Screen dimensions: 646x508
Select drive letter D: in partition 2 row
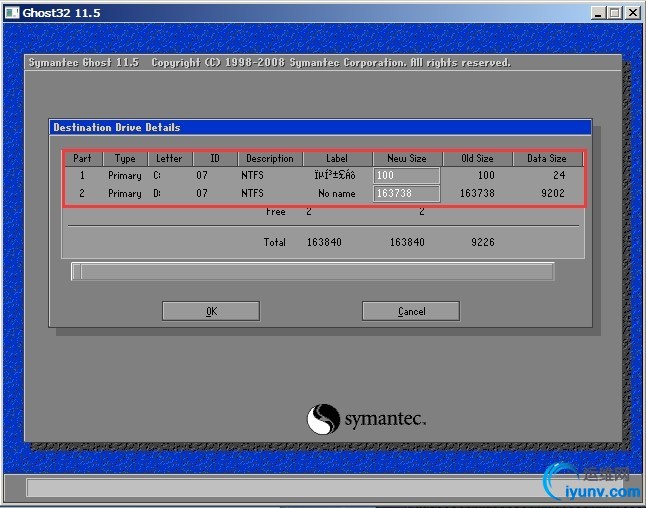(x=157, y=193)
